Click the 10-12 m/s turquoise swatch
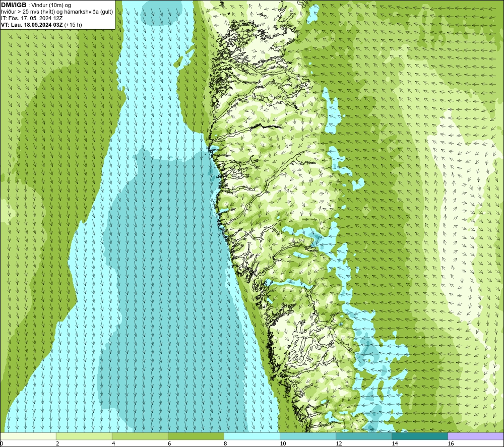The height and width of the screenshot is (447, 504). [x=307, y=436]
